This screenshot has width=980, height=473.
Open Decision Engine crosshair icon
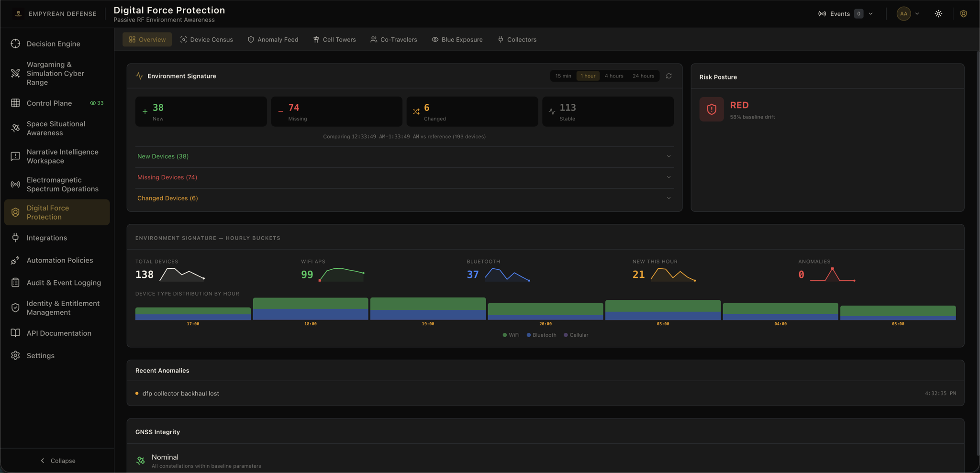15,44
